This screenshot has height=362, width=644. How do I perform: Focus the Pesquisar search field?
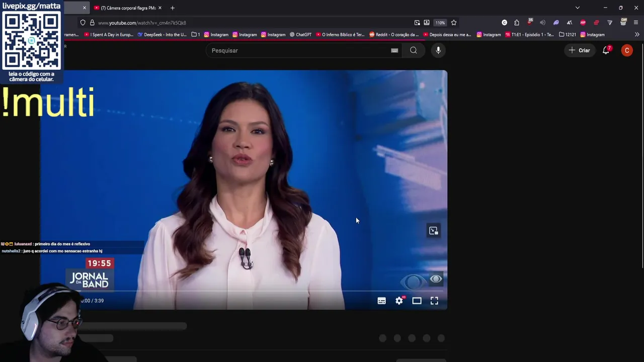click(299, 50)
